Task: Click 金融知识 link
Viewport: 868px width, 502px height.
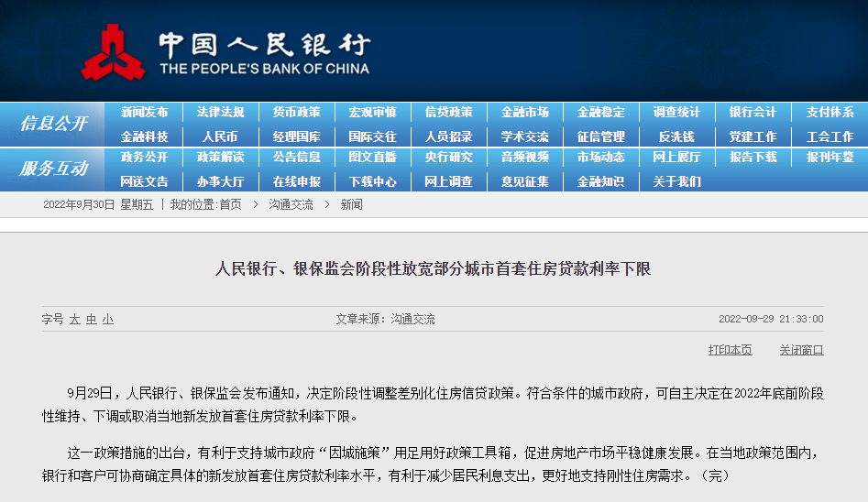Action: (x=600, y=181)
